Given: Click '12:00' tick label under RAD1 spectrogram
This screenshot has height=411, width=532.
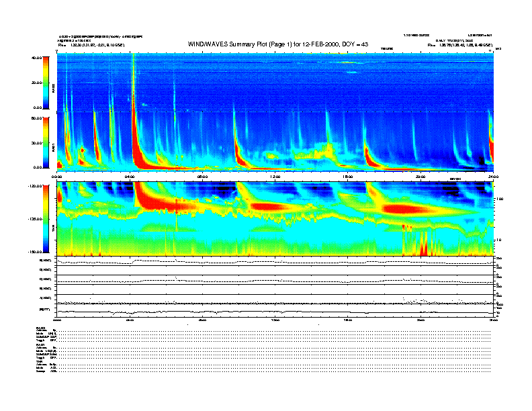Looking at the screenshot, I should click(275, 177).
